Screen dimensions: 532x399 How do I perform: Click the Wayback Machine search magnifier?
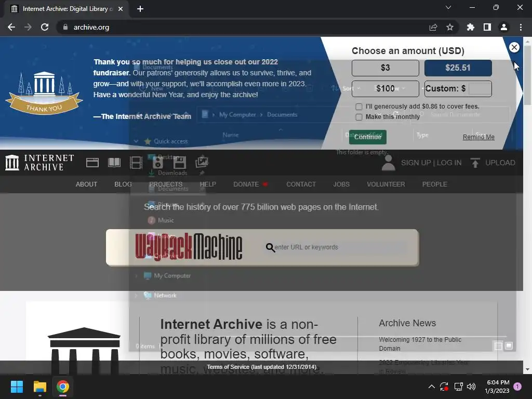coord(270,248)
